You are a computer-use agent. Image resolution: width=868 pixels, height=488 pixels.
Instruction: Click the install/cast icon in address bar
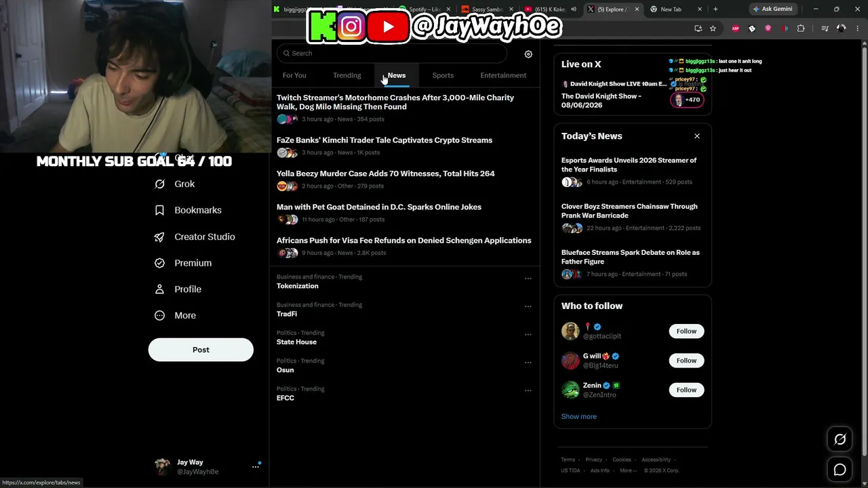pos(698,28)
